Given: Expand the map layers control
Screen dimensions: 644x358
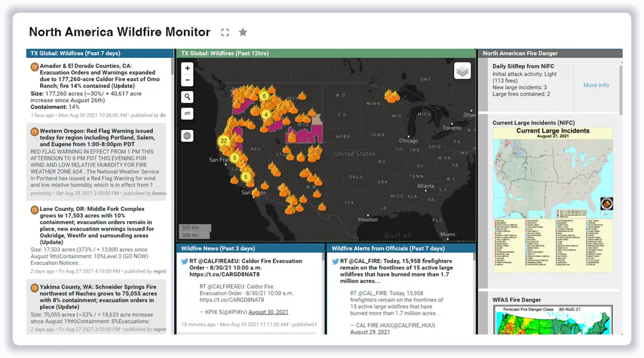Looking at the screenshot, I should click(x=462, y=71).
